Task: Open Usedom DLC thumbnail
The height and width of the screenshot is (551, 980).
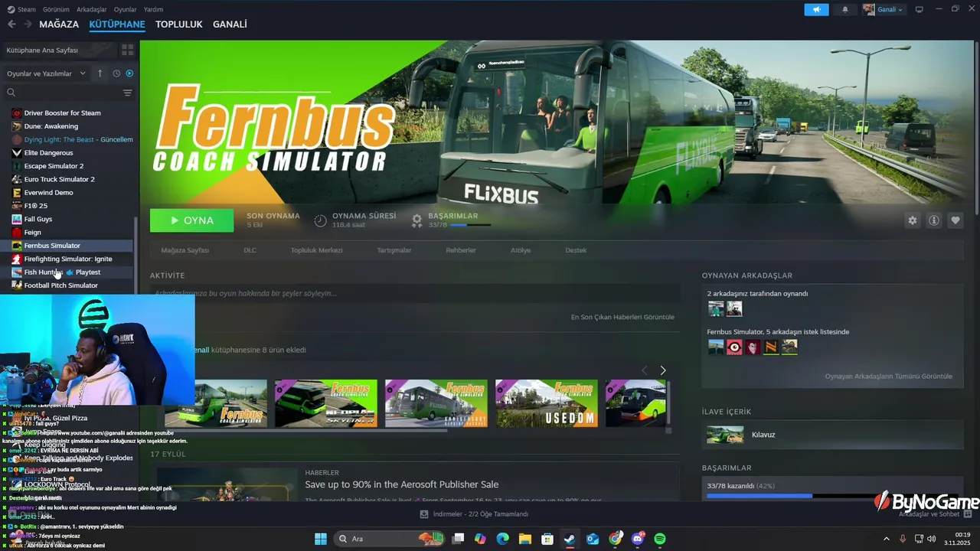Action: point(547,403)
